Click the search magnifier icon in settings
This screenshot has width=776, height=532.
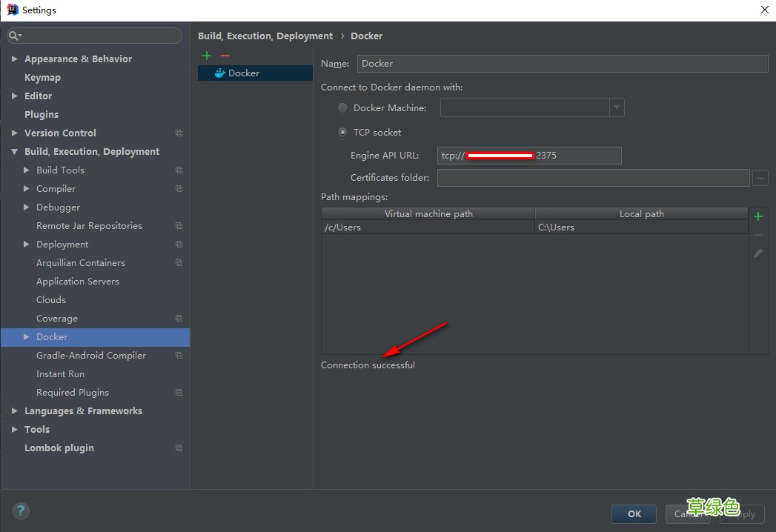coord(14,36)
